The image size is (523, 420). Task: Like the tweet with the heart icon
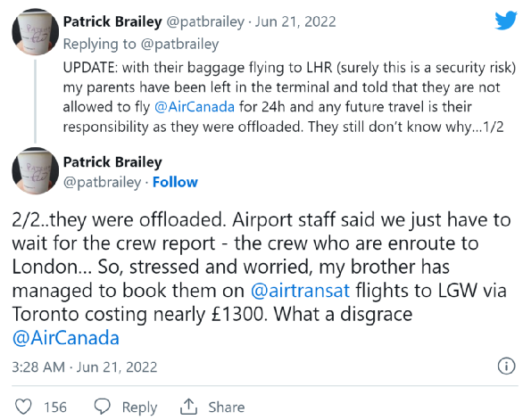pos(24,407)
